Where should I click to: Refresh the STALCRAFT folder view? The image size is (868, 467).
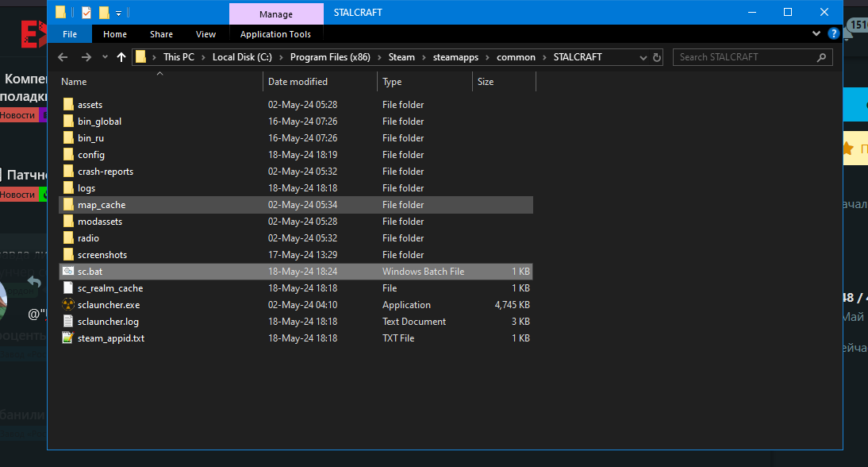[656, 58]
